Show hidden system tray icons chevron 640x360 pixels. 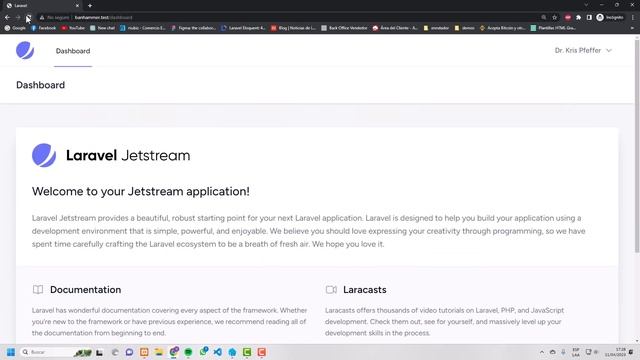point(542,352)
